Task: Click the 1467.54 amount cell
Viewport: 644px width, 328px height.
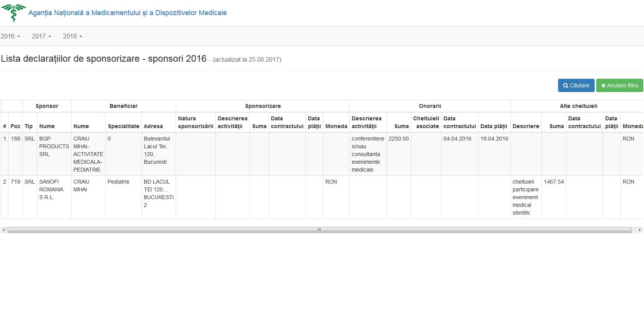Action: point(553,182)
